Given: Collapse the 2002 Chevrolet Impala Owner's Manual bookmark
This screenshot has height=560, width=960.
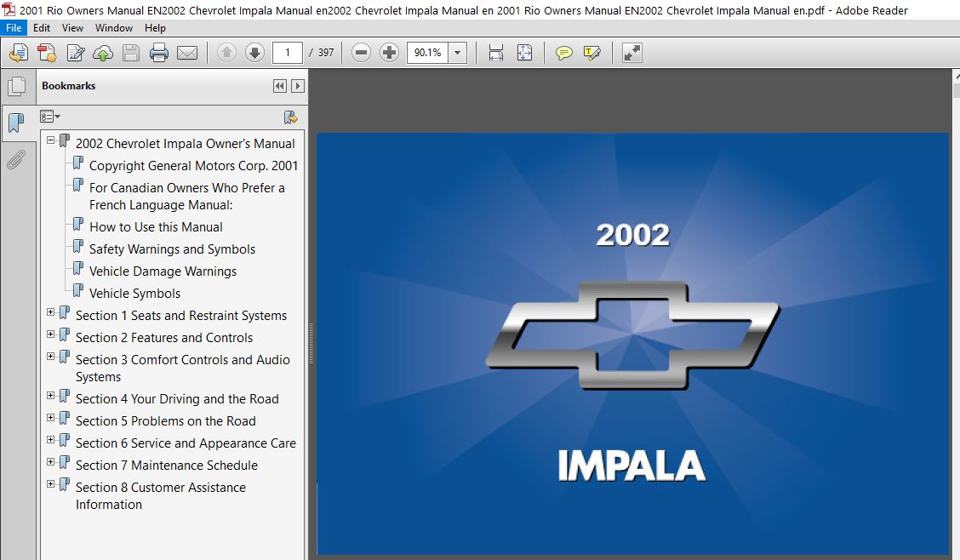Looking at the screenshot, I should pyautogui.click(x=51, y=140).
